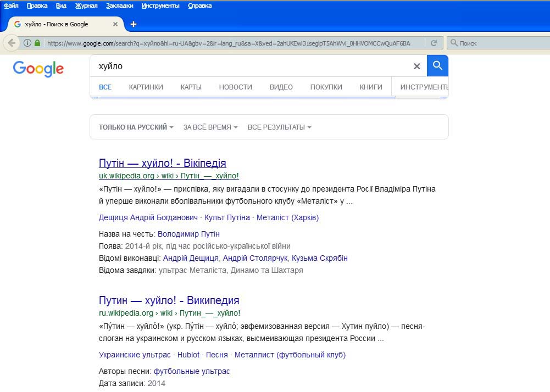This screenshot has height=392, width=550.
Task: Open the Дещиця Андрій Богданович sitelink
Action: point(148,217)
